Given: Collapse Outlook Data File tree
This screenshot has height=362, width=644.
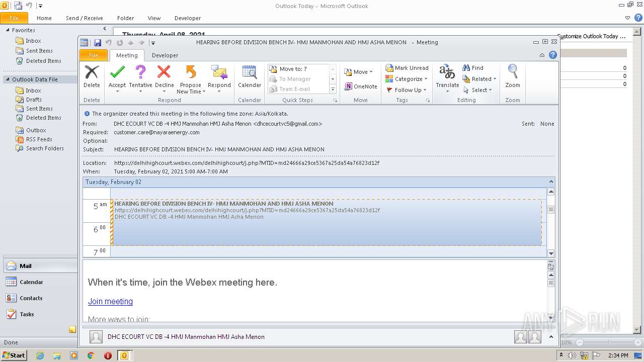Looking at the screenshot, I should point(8,79).
